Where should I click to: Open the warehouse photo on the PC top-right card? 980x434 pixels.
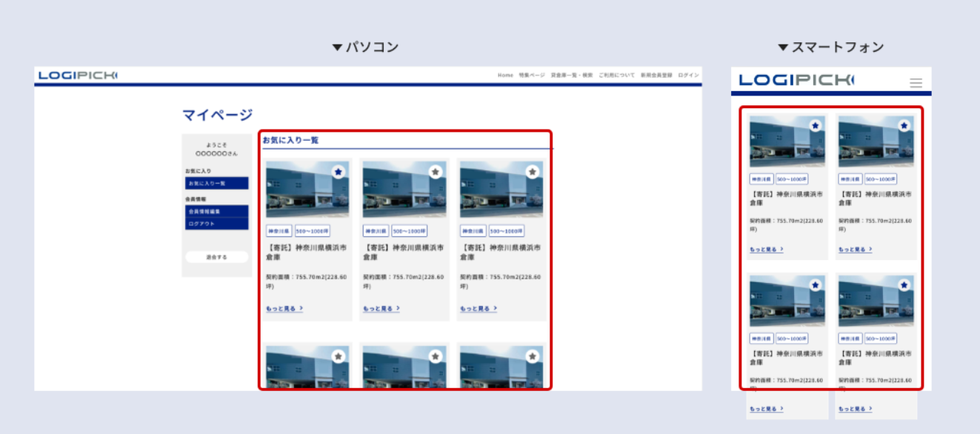point(501,190)
